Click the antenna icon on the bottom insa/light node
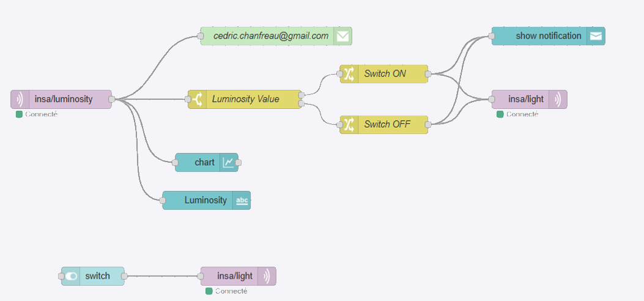644x301 pixels. (267, 276)
